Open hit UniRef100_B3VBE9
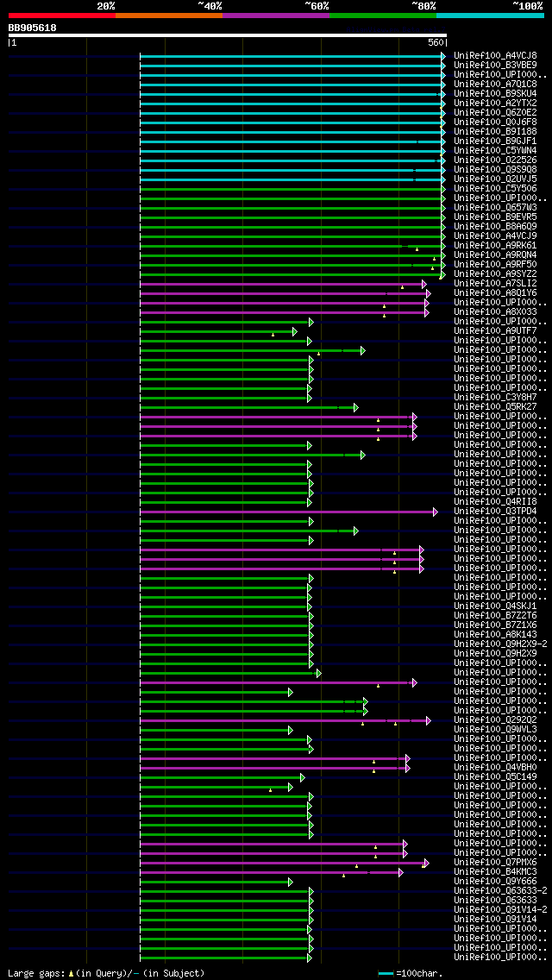 pos(495,65)
